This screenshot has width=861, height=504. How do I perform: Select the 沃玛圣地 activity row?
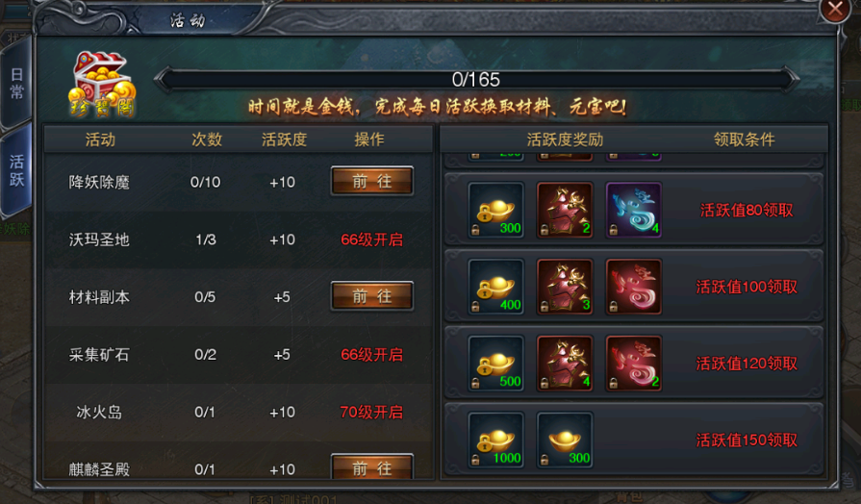pyautogui.click(x=239, y=239)
